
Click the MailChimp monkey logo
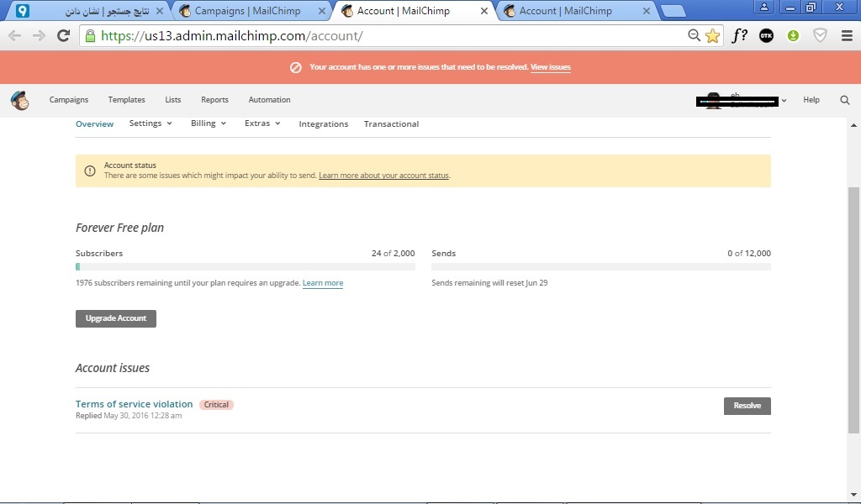pyautogui.click(x=19, y=100)
